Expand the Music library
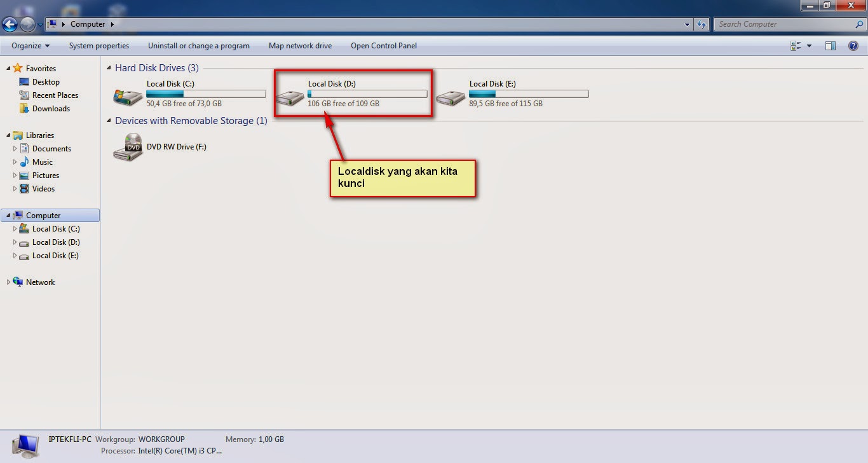The width and height of the screenshot is (868, 463). (15, 162)
